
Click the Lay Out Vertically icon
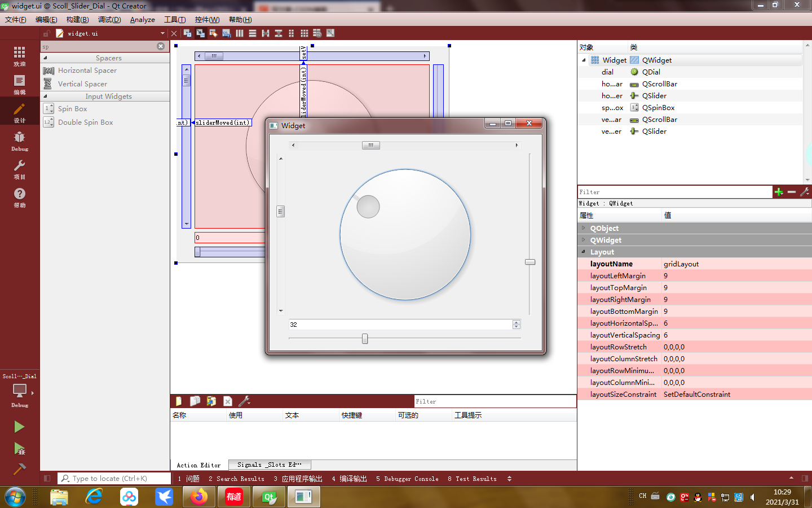pyautogui.click(x=251, y=33)
